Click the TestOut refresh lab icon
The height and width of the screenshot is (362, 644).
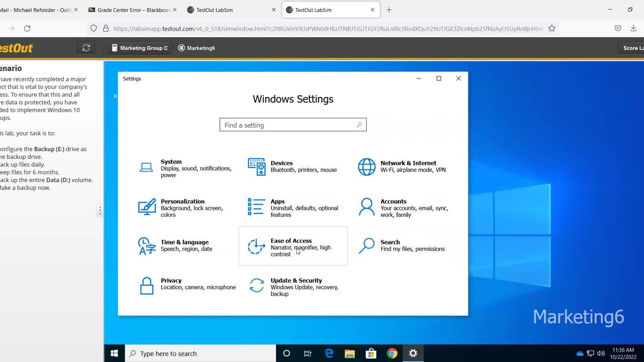click(86, 48)
